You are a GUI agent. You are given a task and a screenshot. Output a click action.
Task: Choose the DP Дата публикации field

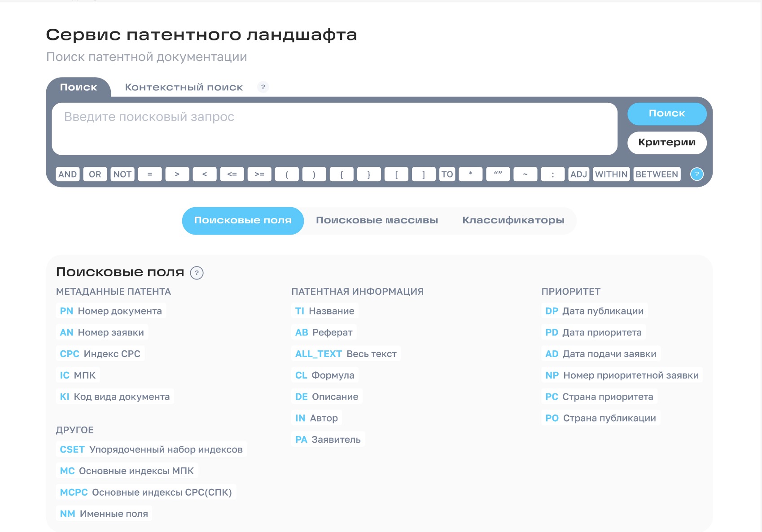point(595,311)
